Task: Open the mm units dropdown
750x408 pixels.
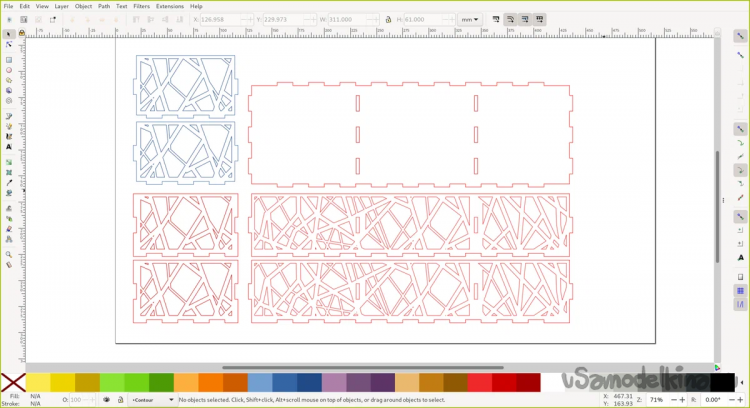Action: (x=469, y=19)
